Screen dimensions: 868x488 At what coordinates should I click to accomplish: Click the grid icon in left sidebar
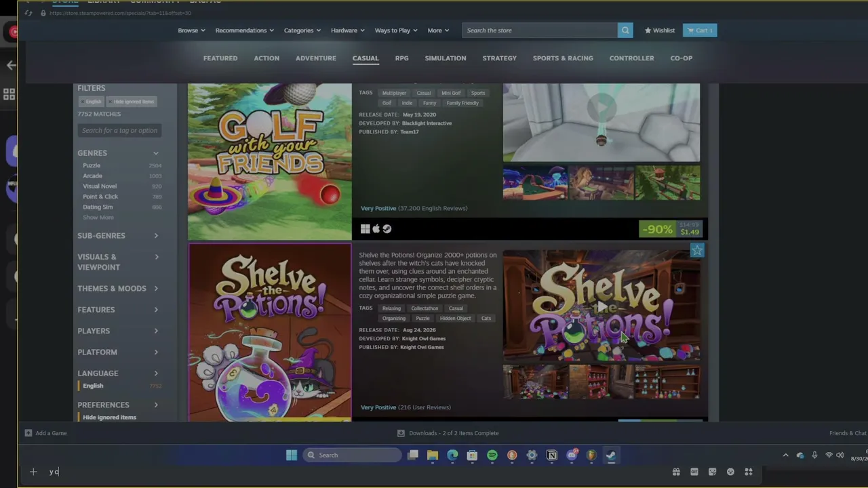click(9, 94)
